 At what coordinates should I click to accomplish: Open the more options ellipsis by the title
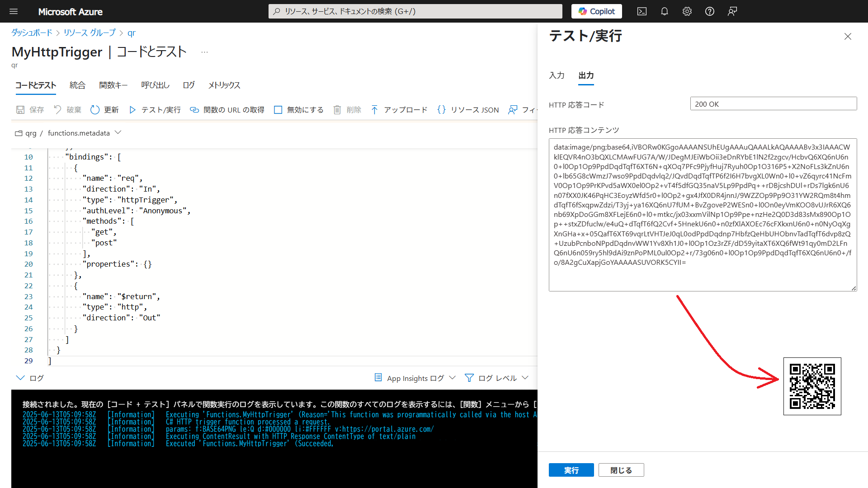click(x=204, y=52)
